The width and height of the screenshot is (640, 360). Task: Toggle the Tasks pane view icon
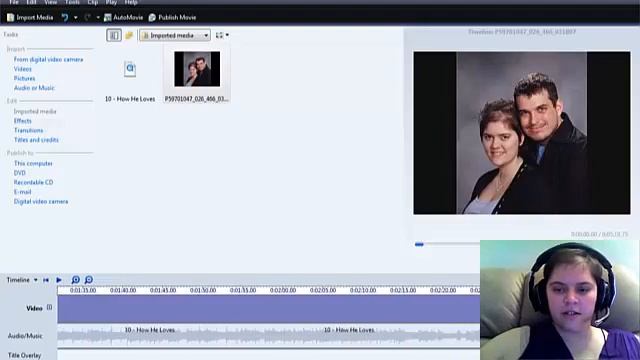[114, 36]
